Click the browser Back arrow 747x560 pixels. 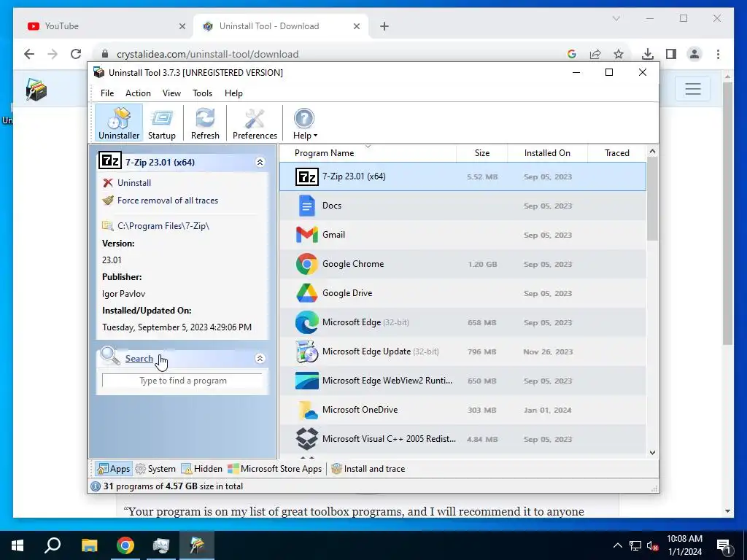pos(29,54)
